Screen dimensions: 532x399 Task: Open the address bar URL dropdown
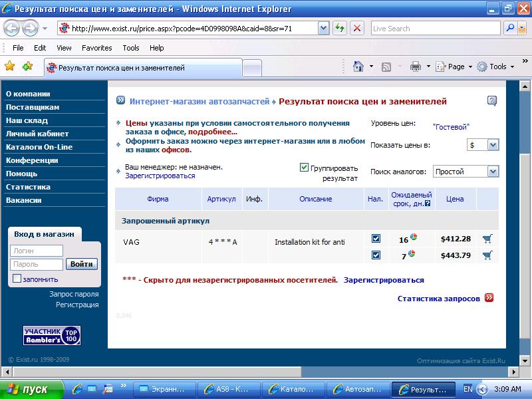[x=323, y=29]
